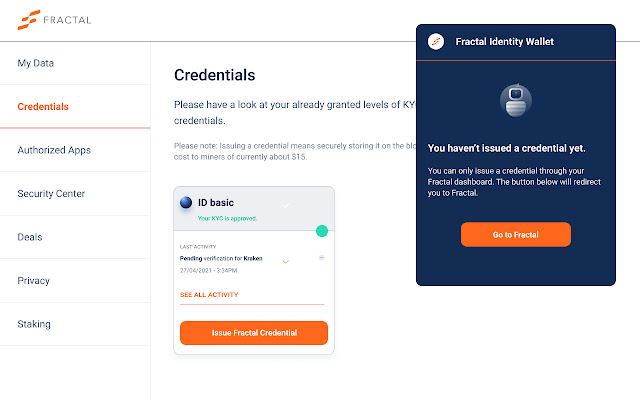This screenshot has height=400, width=640.
Task: Open the Staking page
Action: click(x=34, y=324)
